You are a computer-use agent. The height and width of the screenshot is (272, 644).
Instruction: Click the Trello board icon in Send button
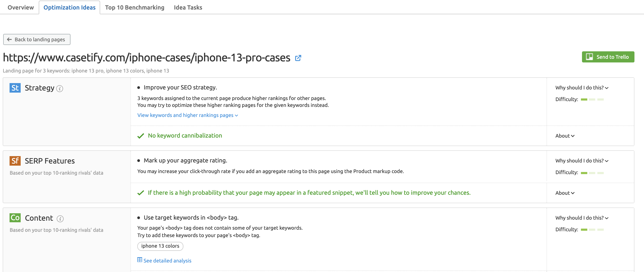(x=589, y=57)
